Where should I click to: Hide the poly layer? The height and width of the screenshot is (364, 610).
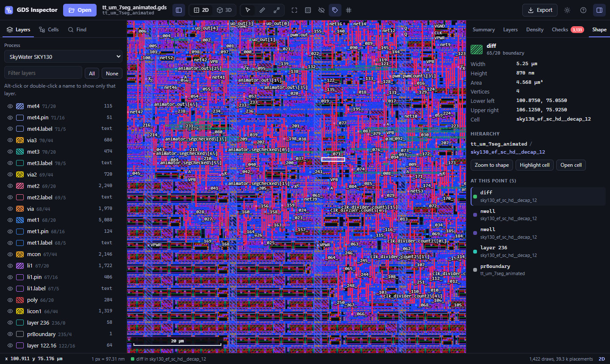click(x=10, y=300)
